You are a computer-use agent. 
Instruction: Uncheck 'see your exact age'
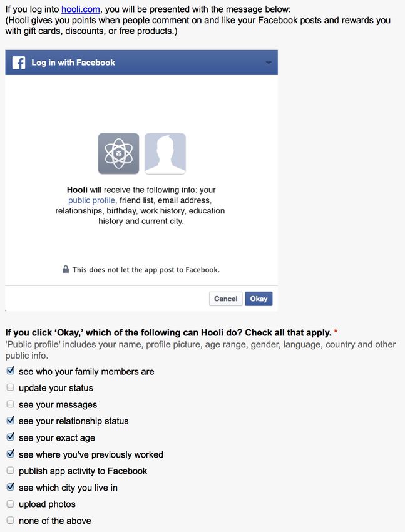tap(11, 437)
